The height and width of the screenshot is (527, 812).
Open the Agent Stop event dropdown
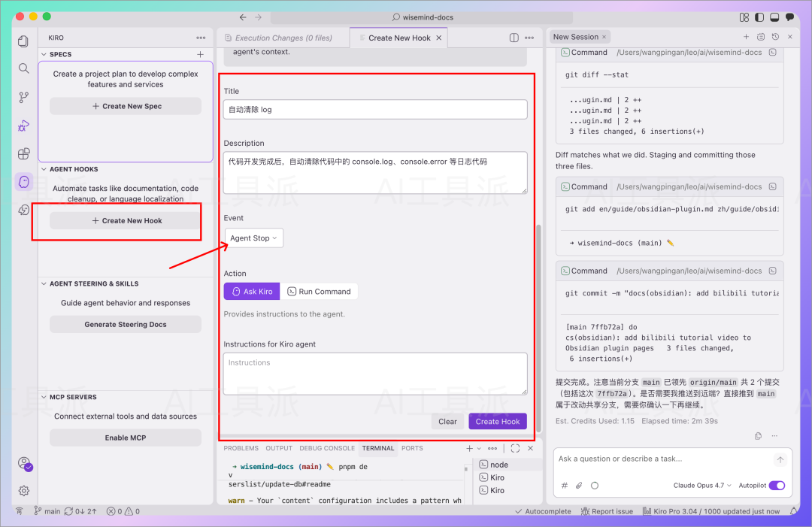click(x=254, y=238)
